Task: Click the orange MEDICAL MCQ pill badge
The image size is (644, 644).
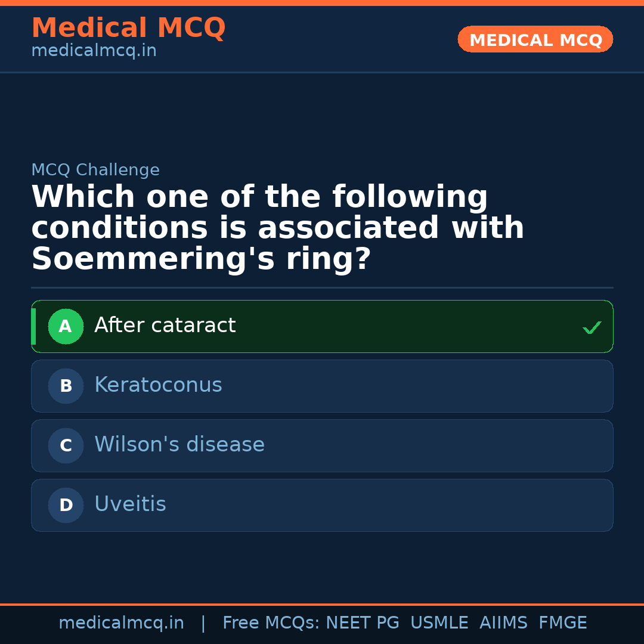Action: (x=535, y=39)
